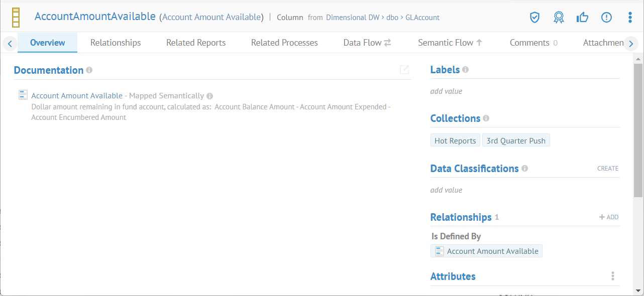
Task: Click the shield checkmark icon in header
Action: pyautogui.click(x=534, y=18)
